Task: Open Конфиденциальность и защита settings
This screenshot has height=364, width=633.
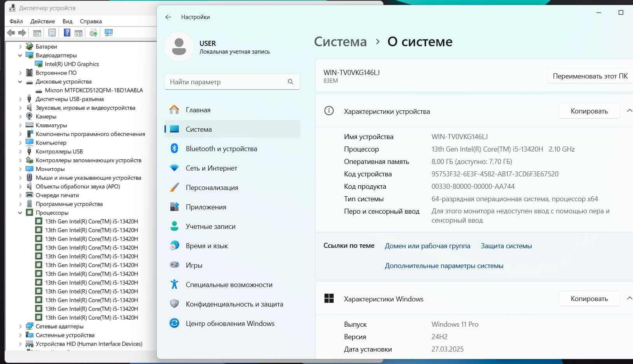Action: (232, 304)
